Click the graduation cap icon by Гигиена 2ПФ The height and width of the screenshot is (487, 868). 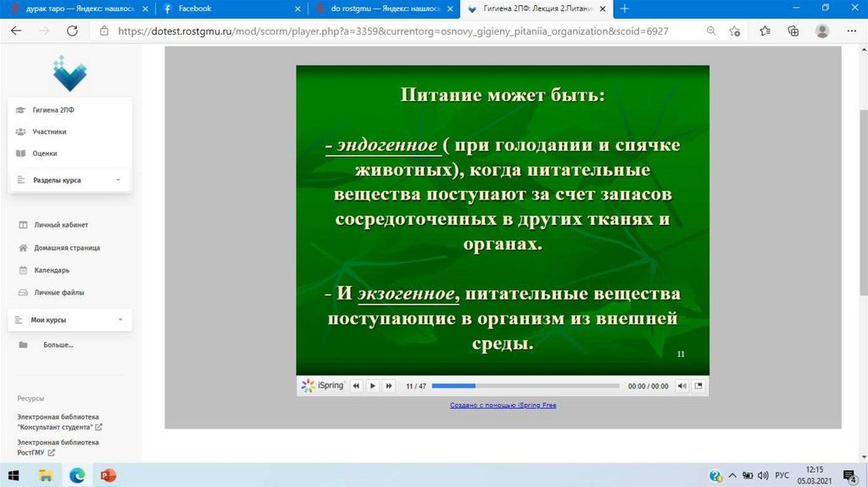click(x=20, y=109)
